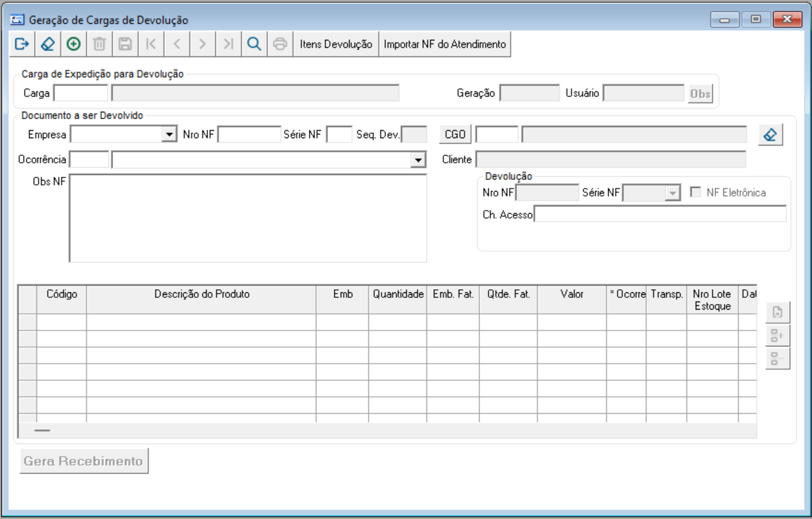Click the toolbar eraser icon beside the exit icon
The image size is (812, 519).
(x=47, y=44)
